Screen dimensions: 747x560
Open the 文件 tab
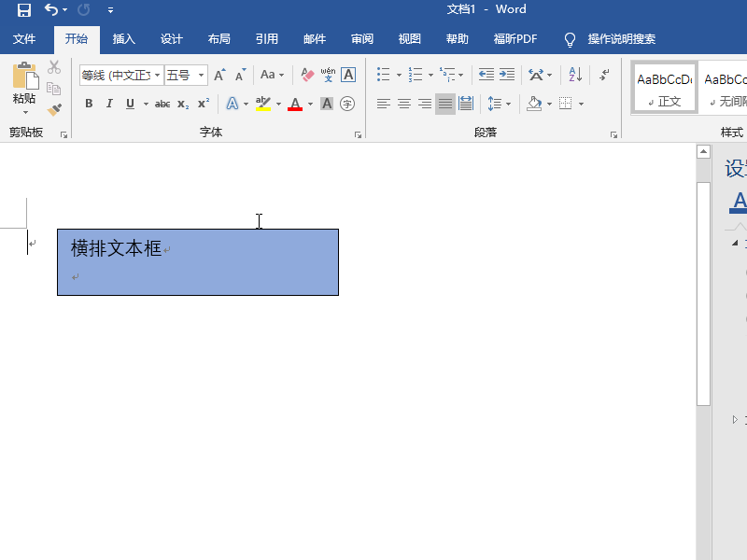(24, 39)
